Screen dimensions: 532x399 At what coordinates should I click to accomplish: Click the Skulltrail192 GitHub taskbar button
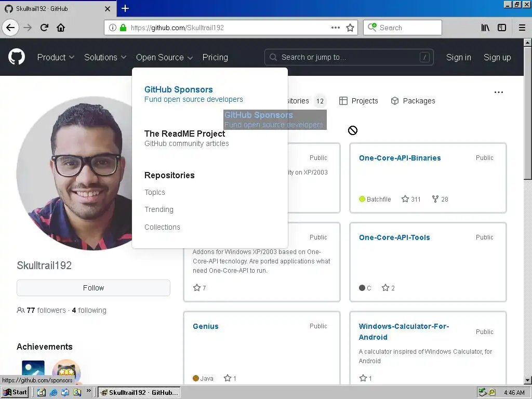[x=139, y=393]
